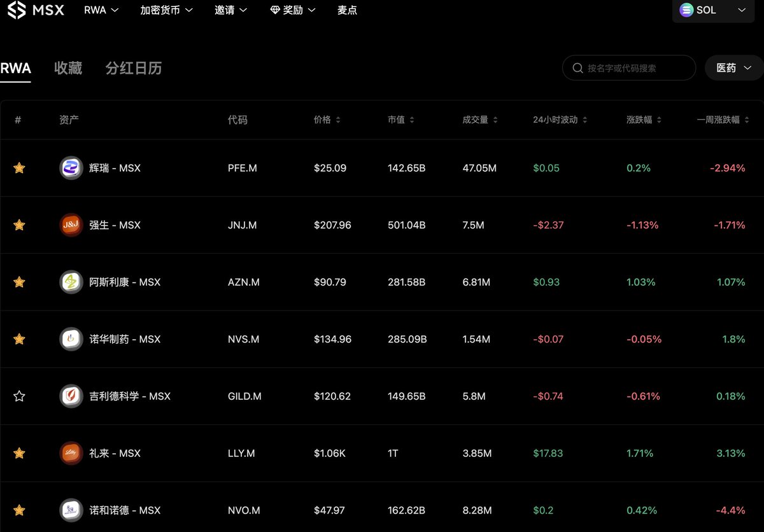Viewport: 764px width, 532px height.
Task: Click ticker code JNJ.M
Action: pyautogui.click(x=242, y=225)
